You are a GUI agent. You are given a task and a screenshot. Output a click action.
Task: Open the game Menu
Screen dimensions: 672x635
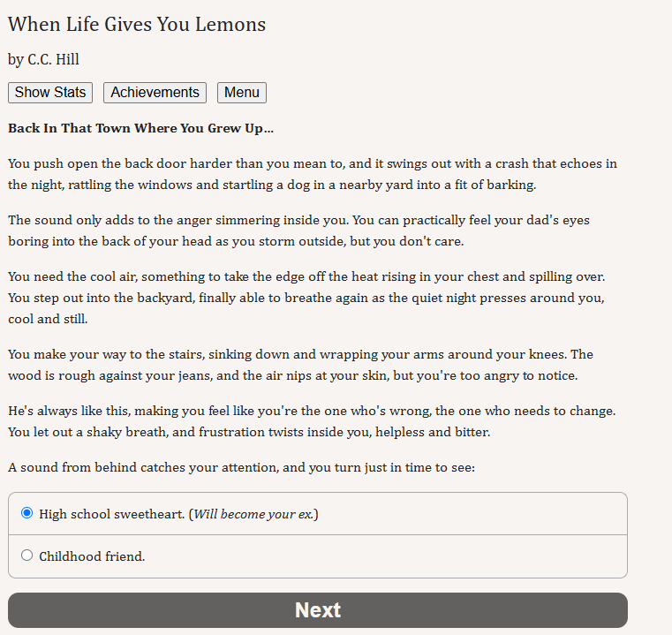(242, 93)
